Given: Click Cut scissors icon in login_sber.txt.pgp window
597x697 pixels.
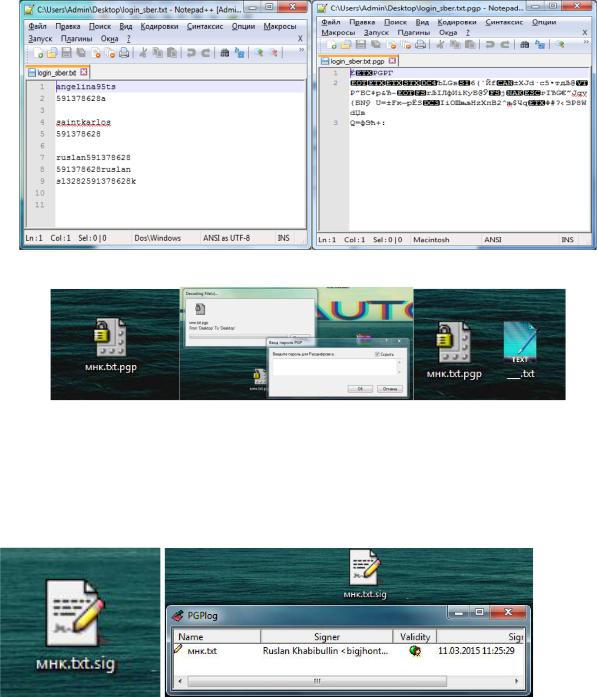Looking at the screenshot, I should [x=440, y=44].
